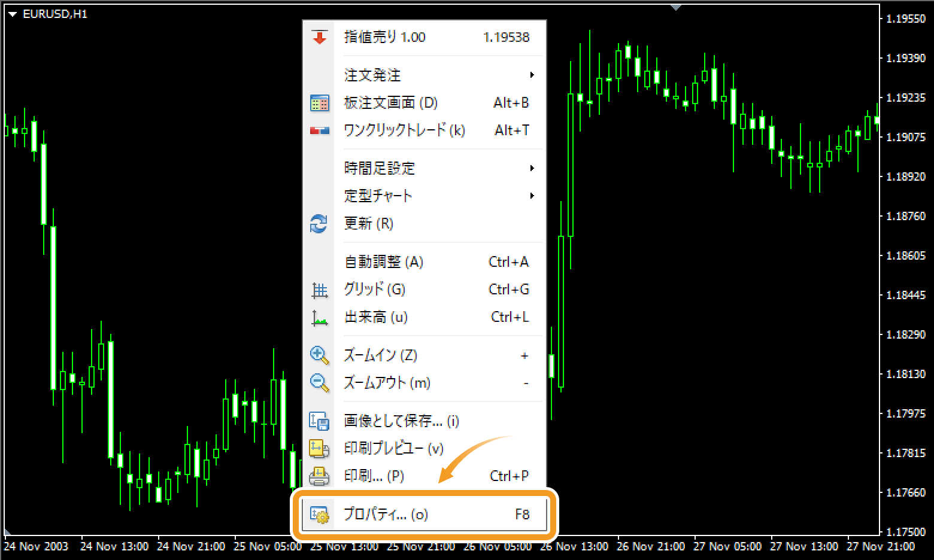Click the grid (グリッド) icon
This screenshot has width=934, height=560.
(x=320, y=290)
